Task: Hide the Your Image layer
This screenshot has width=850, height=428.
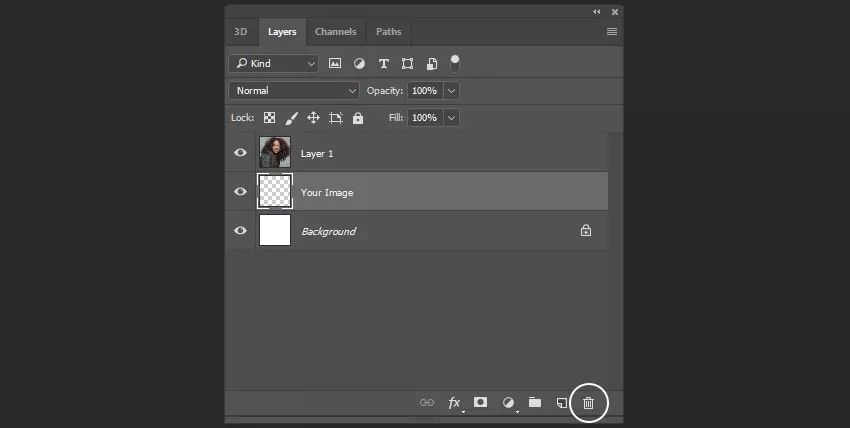Action: pos(240,192)
